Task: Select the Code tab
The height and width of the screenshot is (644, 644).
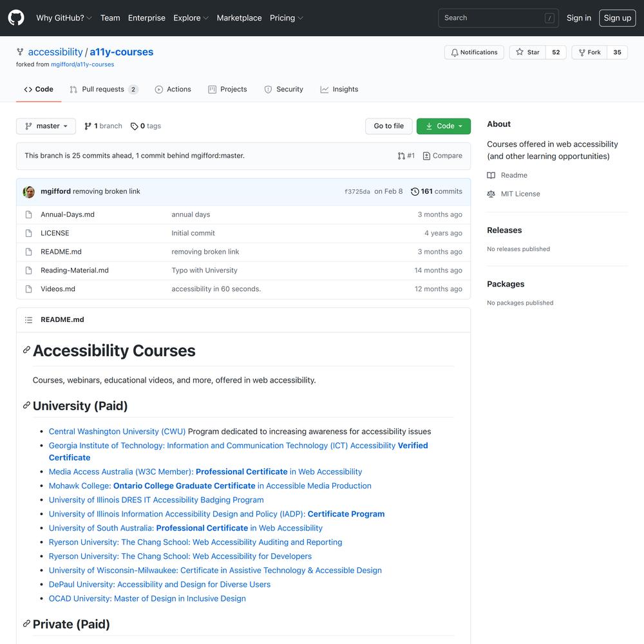Action: pos(39,89)
